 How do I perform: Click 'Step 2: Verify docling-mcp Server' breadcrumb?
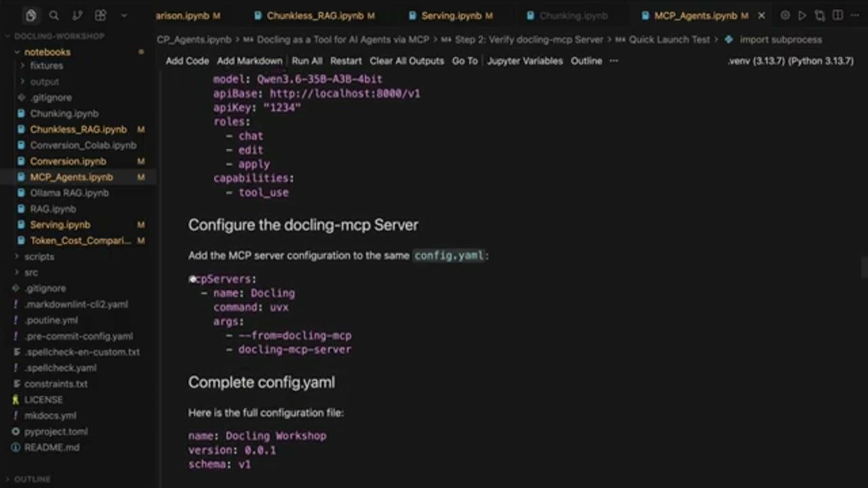point(529,39)
